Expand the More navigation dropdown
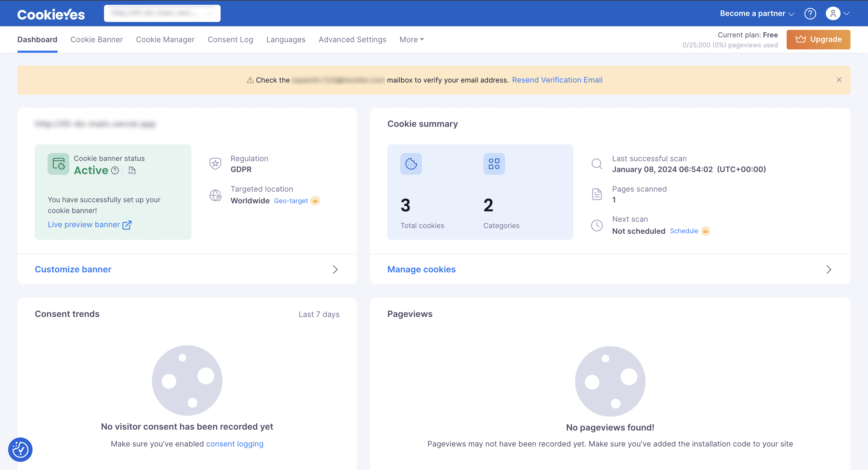The width and height of the screenshot is (868, 470). [411, 39]
